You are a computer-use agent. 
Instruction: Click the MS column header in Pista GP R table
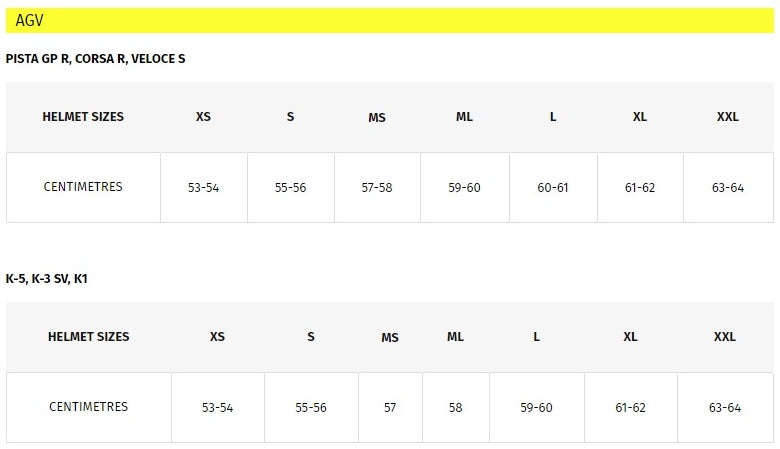(377, 118)
